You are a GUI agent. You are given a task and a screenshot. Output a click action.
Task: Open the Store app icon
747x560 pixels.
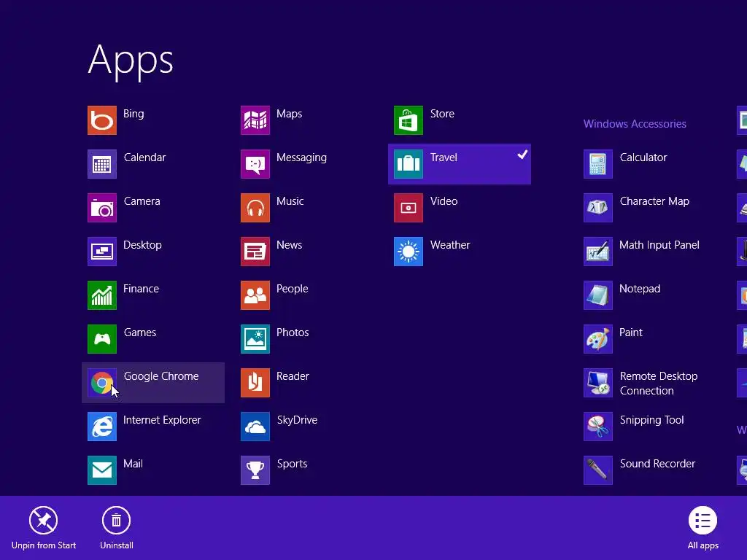pyautogui.click(x=409, y=120)
